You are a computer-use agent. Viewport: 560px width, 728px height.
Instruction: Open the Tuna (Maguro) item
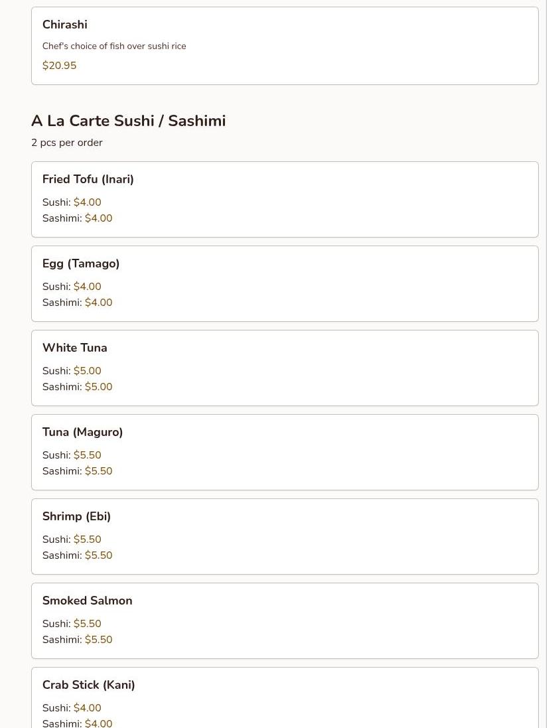[82, 432]
